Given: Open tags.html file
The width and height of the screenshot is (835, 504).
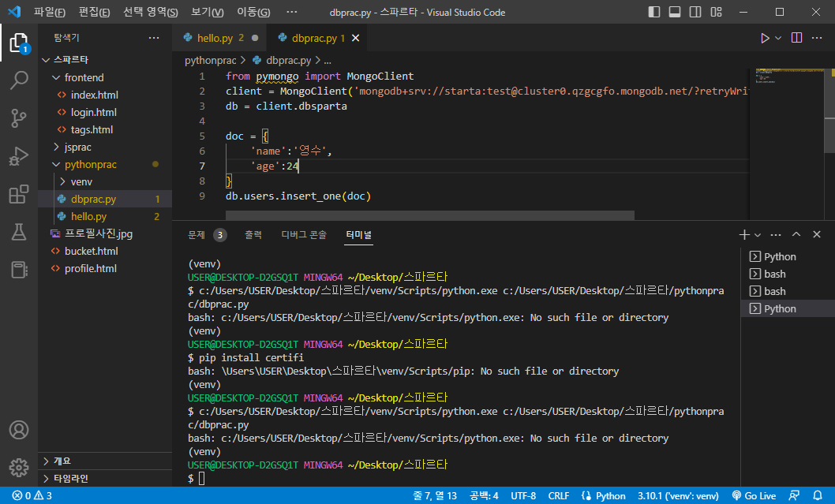Looking at the screenshot, I should [105, 129].
